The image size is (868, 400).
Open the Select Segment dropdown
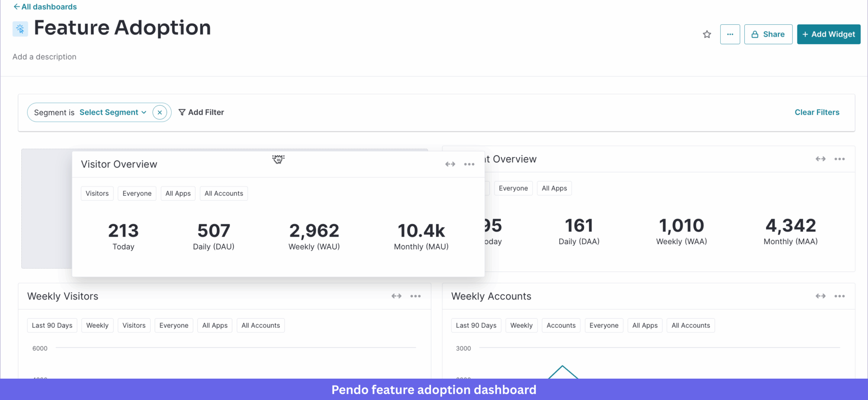tap(113, 112)
